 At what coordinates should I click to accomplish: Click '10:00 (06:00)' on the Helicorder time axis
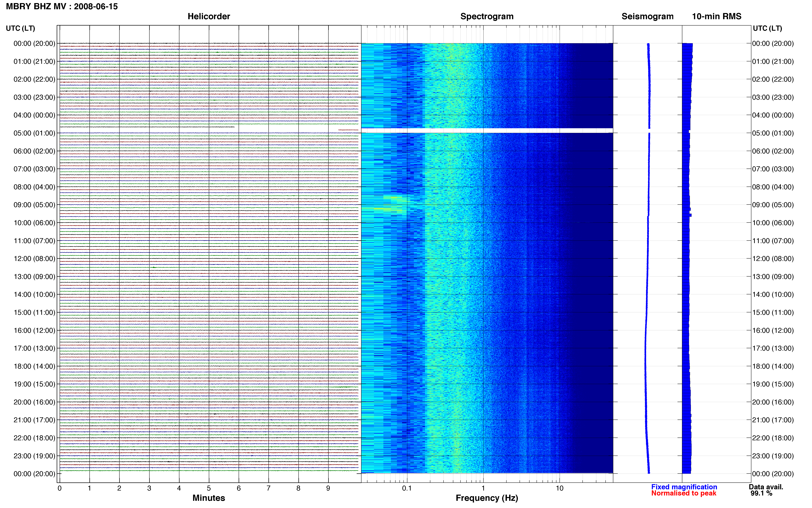point(34,223)
